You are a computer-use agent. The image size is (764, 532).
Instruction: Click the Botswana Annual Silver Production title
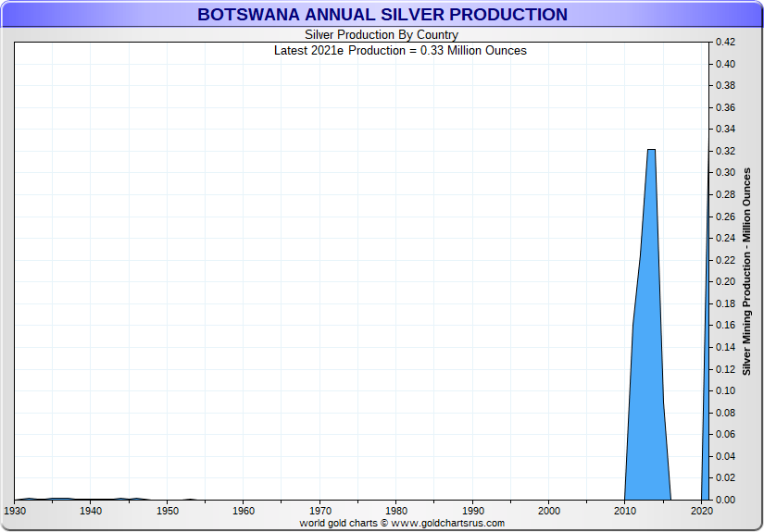pos(382,15)
